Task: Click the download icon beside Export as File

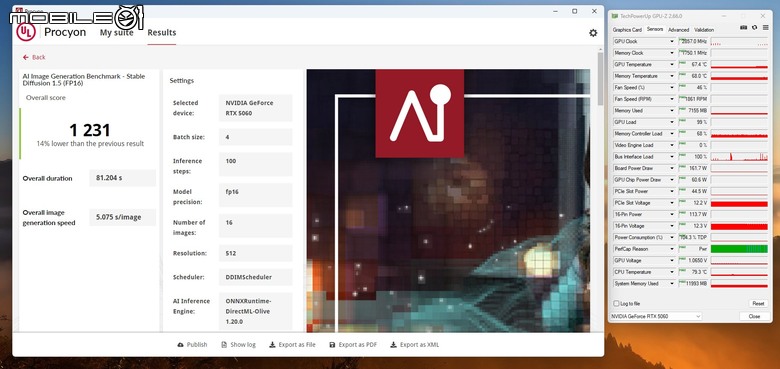Action: (272, 345)
